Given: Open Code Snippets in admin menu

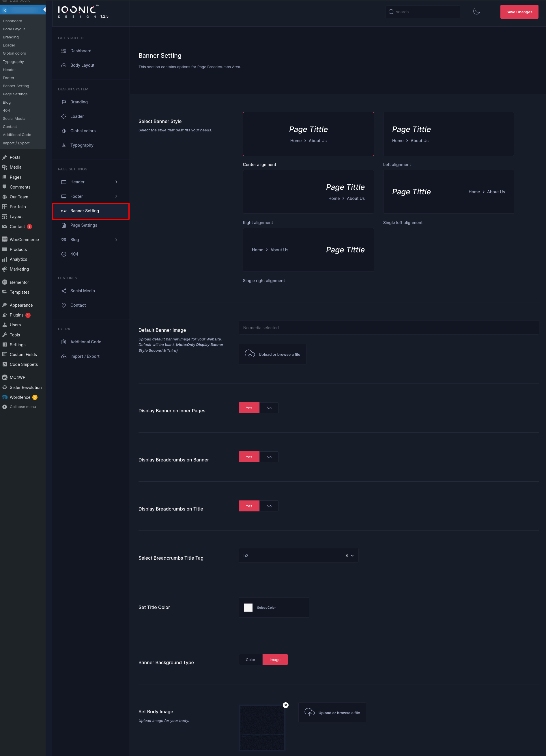Looking at the screenshot, I should (24, 364).
